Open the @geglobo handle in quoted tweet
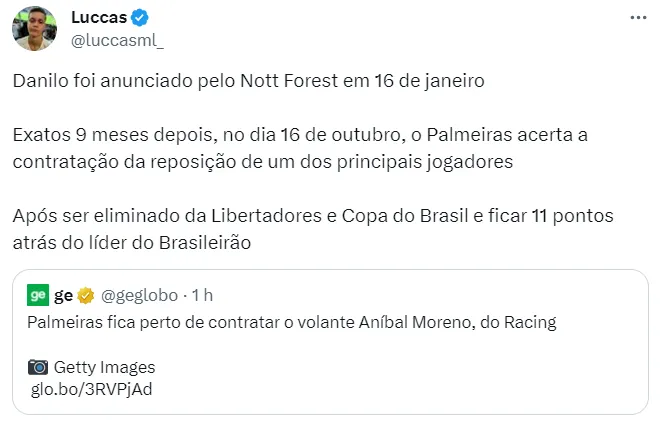Viewport: 666px width, 426px height. coord(139,295)
